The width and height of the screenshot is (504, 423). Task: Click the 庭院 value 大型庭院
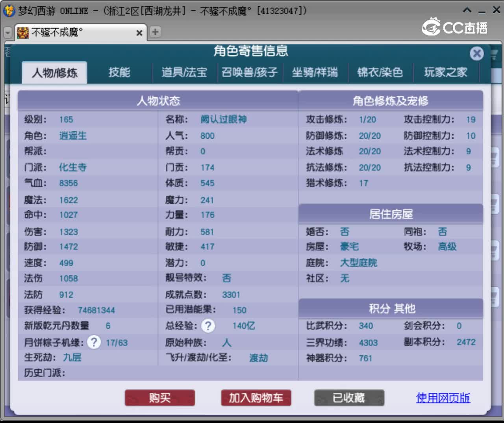(x=359, y=263)
